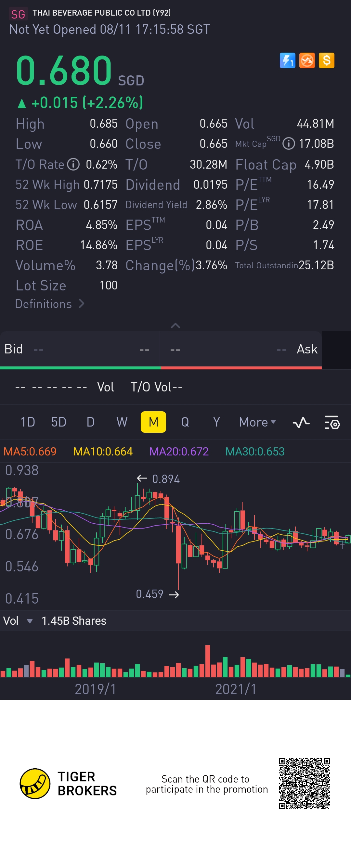Tap the ROE 14.86% value
This screenshot has height=868, width=351.
pyautogui.click(x=99, y=245)
